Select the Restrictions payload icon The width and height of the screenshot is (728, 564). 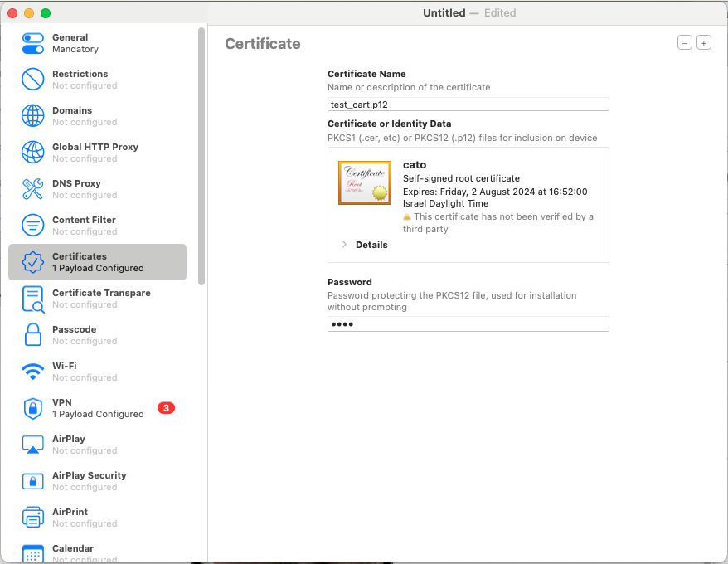(33, 79)
